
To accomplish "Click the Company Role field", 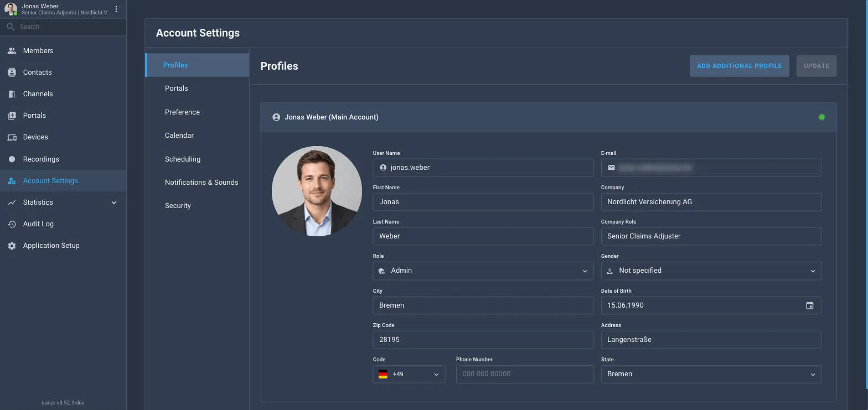I will (x=711, y=236).
